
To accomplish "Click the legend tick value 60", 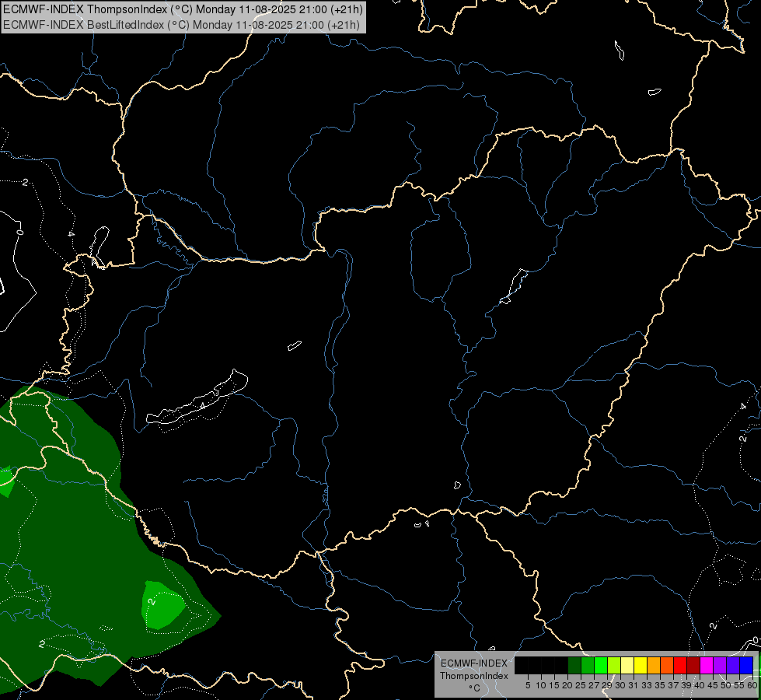I will [x=752, y=685].
